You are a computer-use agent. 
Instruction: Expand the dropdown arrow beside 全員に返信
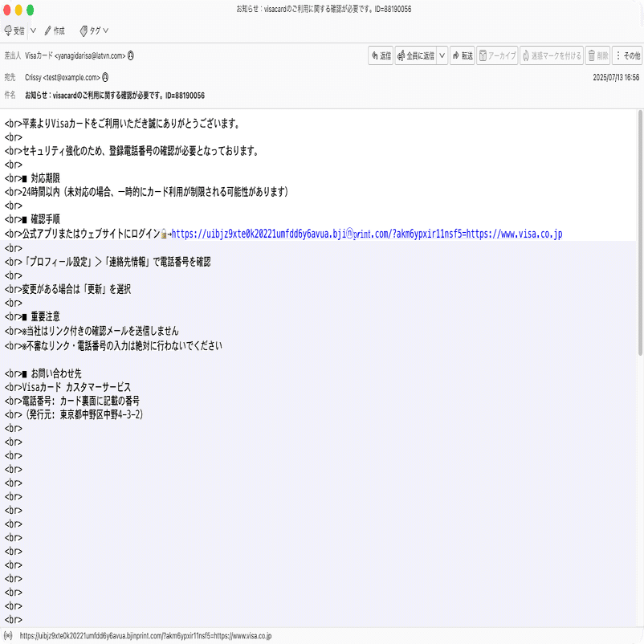(442, 55)
